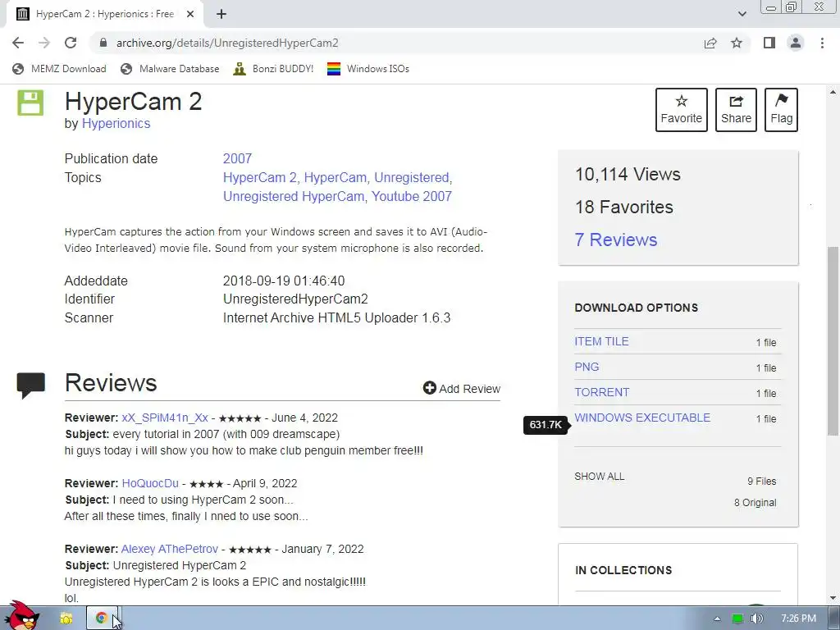840x630 pixels.
Task: Open the Youtube 2007 topic link
Action: pos(412,196)
